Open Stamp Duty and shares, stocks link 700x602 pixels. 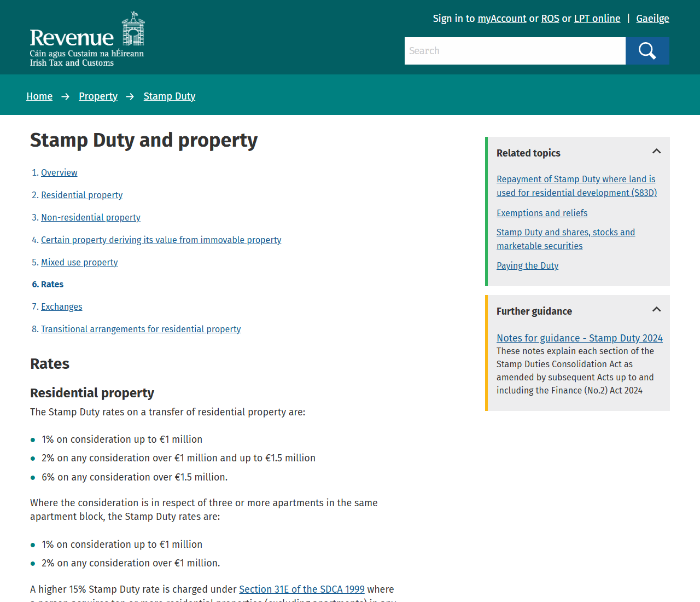pyautogui.click(x=566, y=239)
